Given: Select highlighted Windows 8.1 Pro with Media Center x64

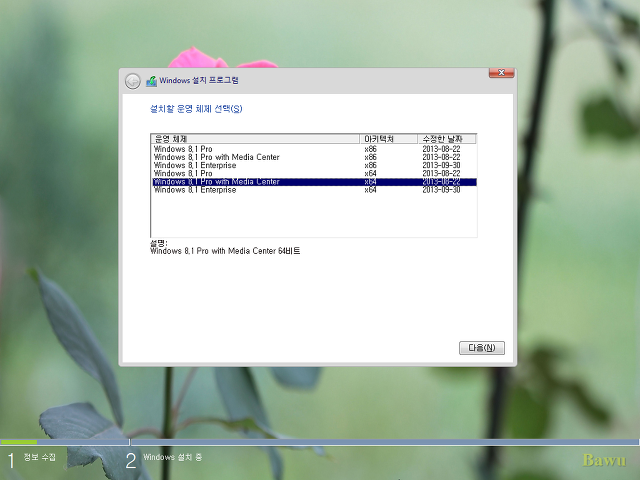Looking at the screenshot, I should [x=314, y=182].
